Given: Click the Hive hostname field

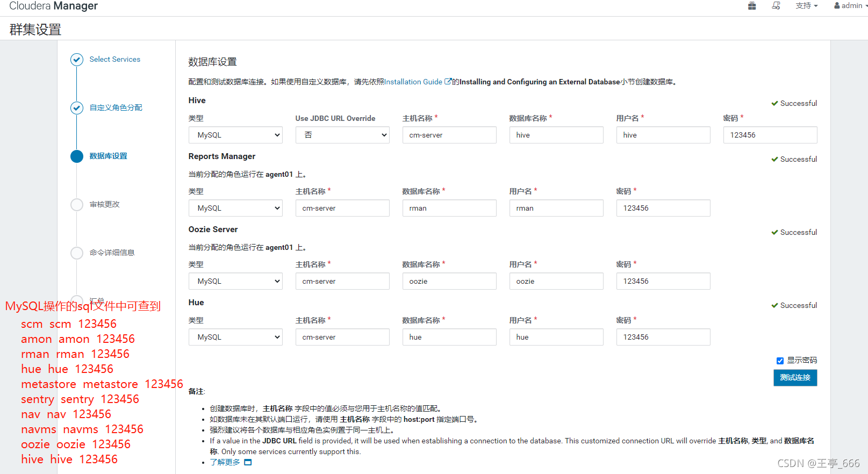Looking at the screenshot, I should coord(449,135).
